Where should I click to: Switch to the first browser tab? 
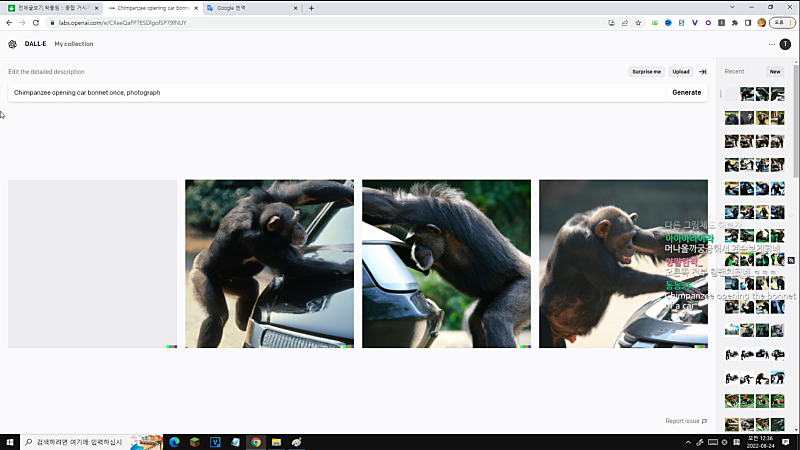point(53,8)
